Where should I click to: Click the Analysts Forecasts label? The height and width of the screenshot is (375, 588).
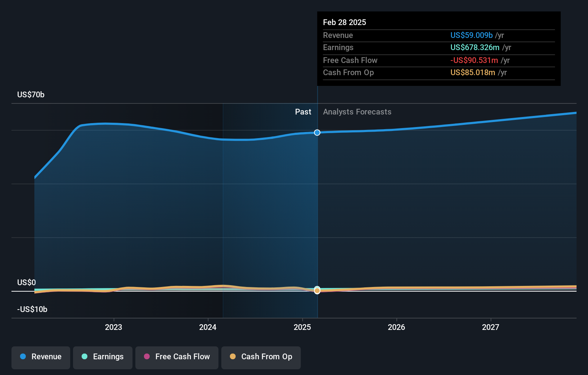tap(357, 112)
